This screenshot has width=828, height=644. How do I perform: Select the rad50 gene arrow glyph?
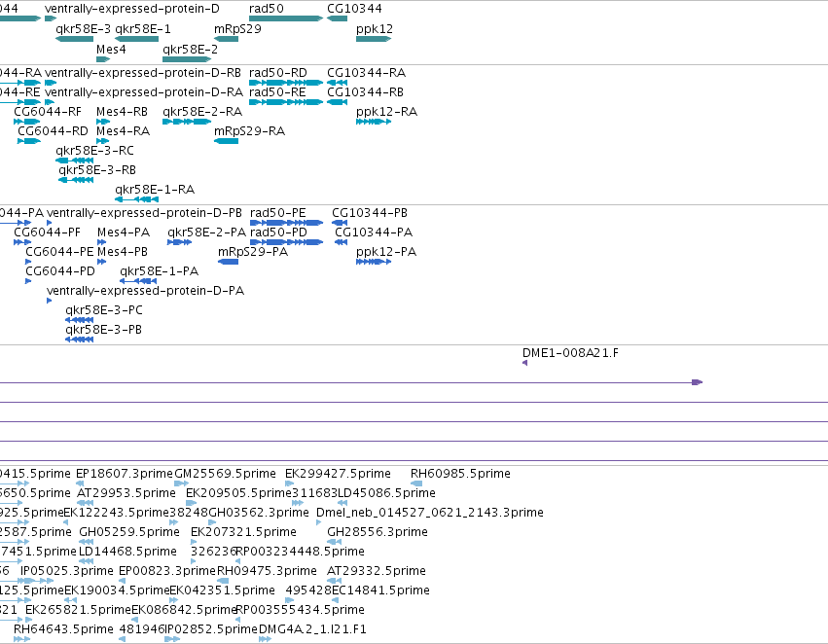[x=286, y=18]
